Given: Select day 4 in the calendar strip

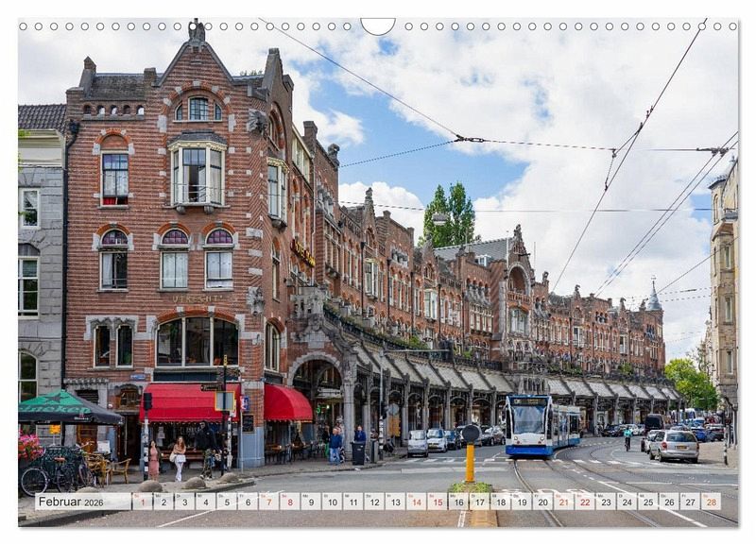Looking at the screenshot, I should point(203,502).
